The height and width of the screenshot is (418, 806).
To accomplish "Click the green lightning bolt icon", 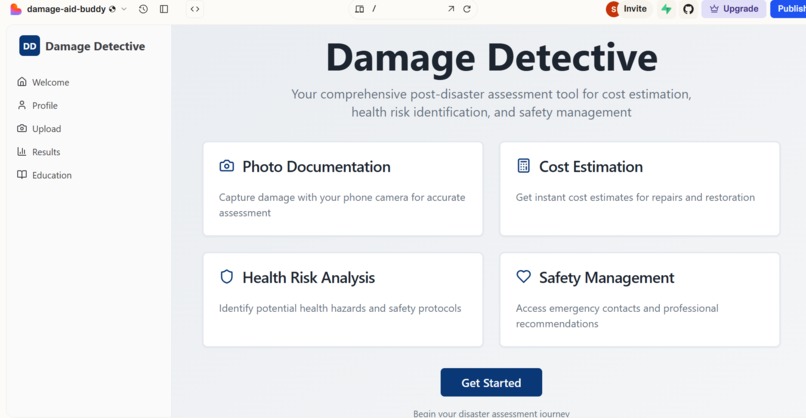I will 667,9.
